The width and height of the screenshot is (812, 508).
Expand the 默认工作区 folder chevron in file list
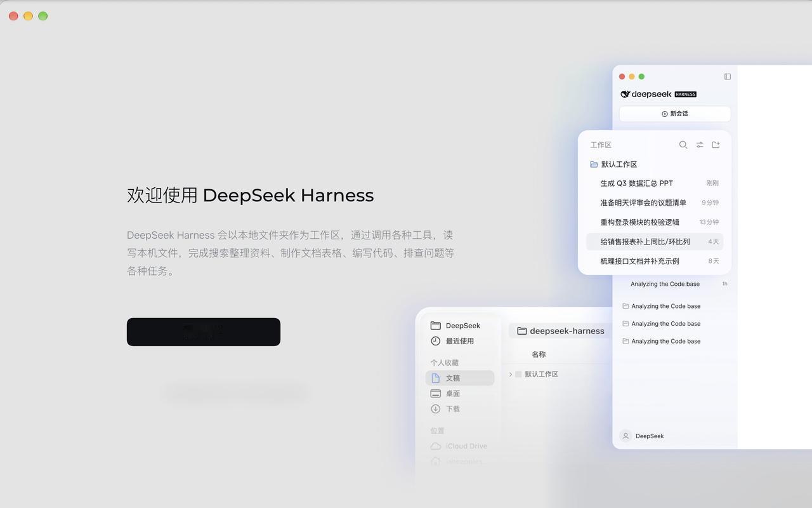pos(511,375)
